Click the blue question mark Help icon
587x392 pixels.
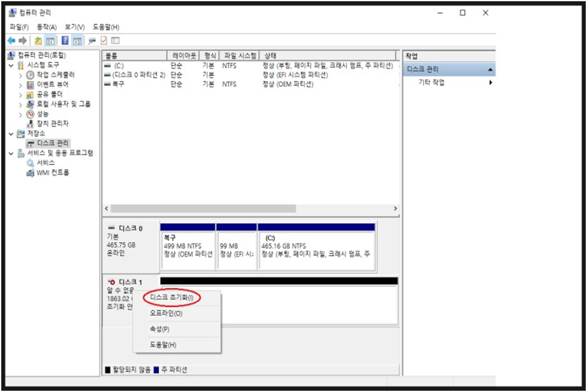tap(66, 41)
